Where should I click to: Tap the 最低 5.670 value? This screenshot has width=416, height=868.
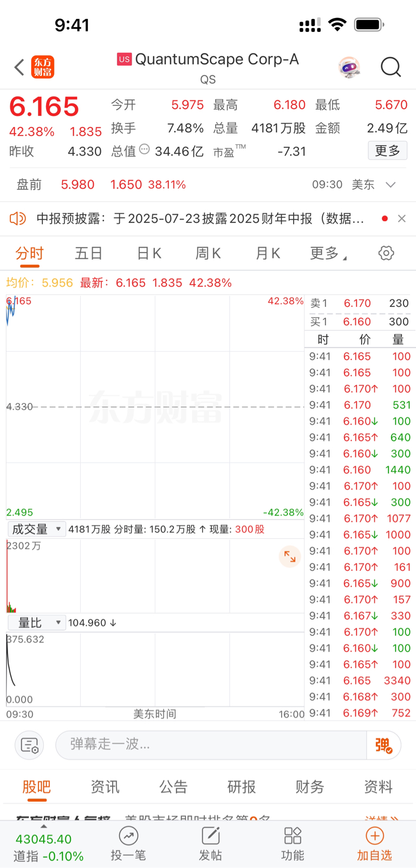[391, 105]
